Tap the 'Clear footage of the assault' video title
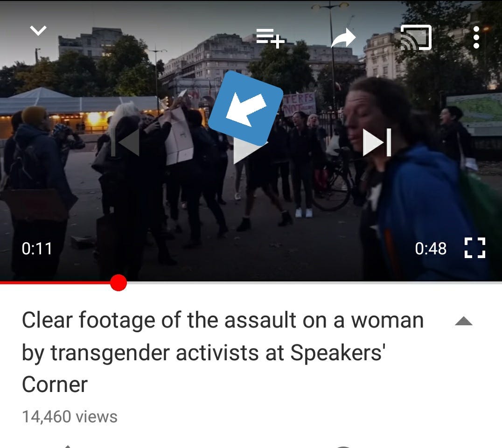Screen dimensions: 502x448 tap(223, 352)
